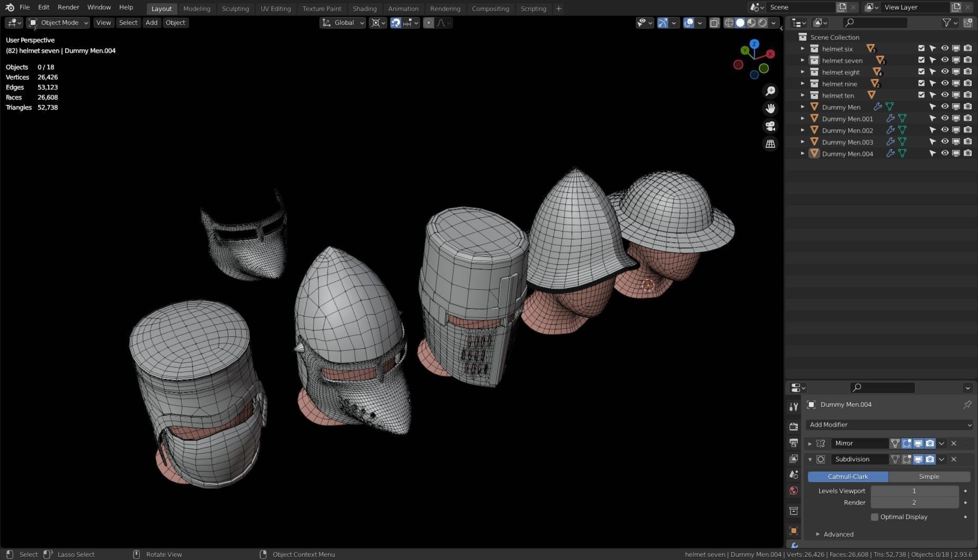Click outliner search field
Image resolution: width=978 pixels, height=560 pixels.
tap(875, 23)
